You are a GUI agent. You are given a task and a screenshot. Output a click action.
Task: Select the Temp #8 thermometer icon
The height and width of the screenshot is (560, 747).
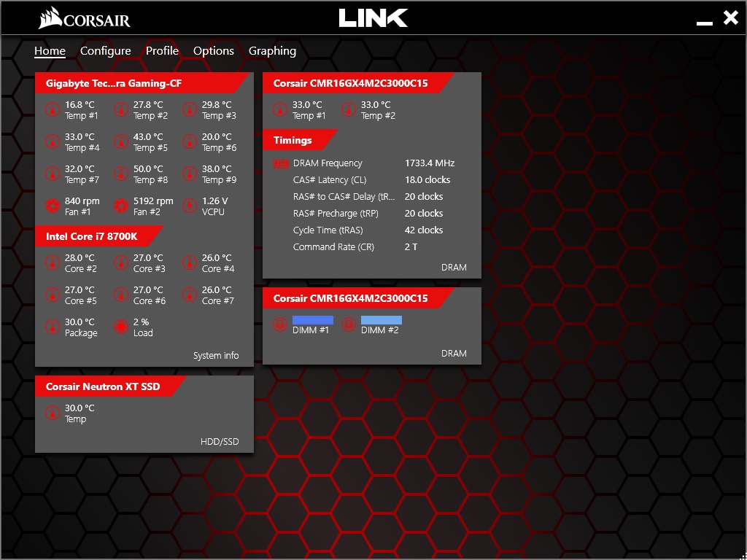click(x=121, y=174)
